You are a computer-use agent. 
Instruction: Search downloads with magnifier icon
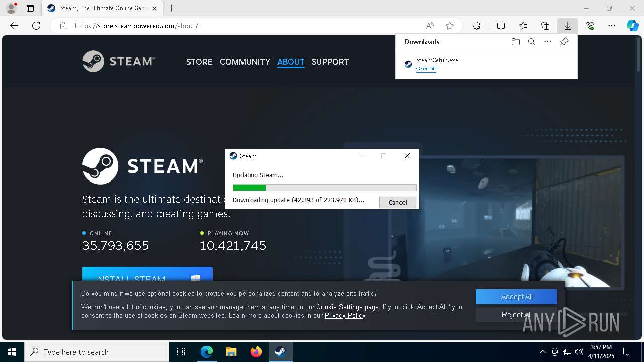531,42
